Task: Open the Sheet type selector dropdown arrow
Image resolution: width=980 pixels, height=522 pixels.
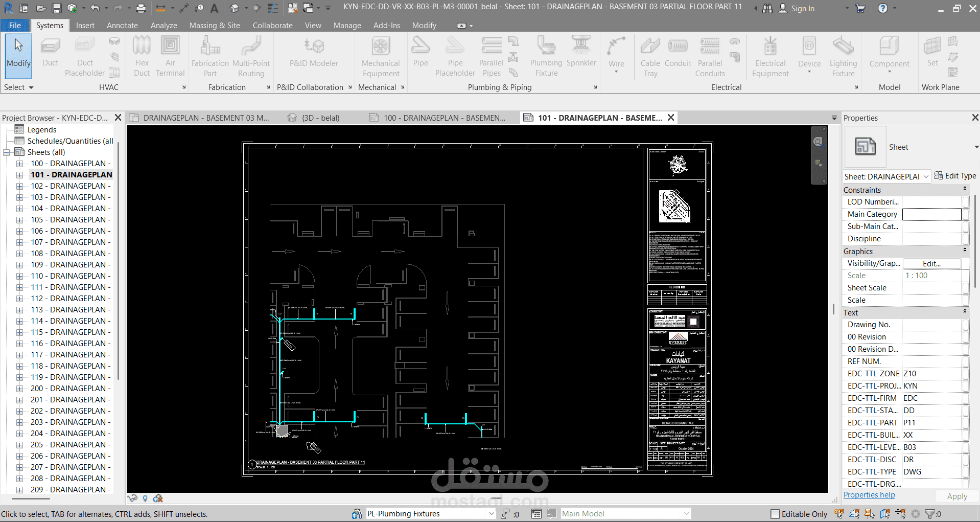Action: [x=976, y=147]
